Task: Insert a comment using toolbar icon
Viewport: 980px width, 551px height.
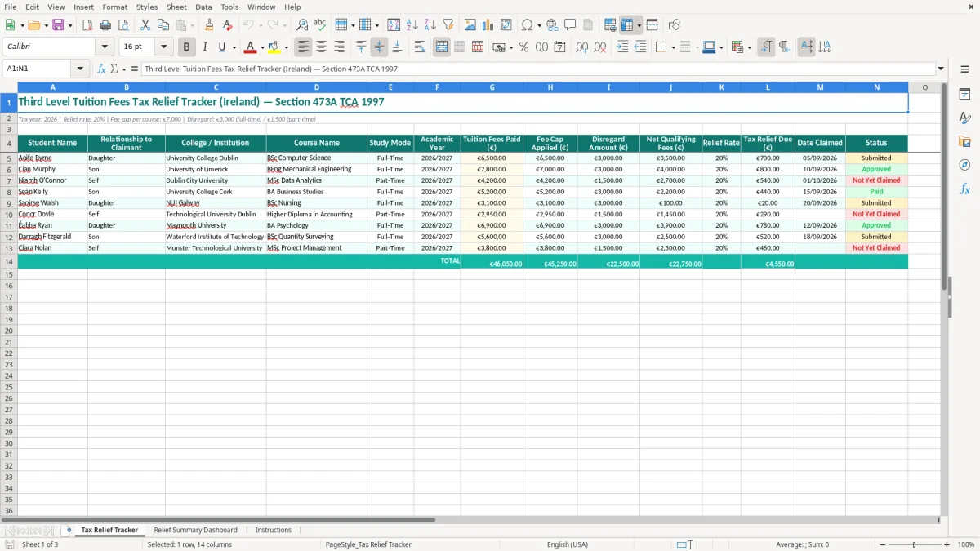Action: (x=571, y=25)
